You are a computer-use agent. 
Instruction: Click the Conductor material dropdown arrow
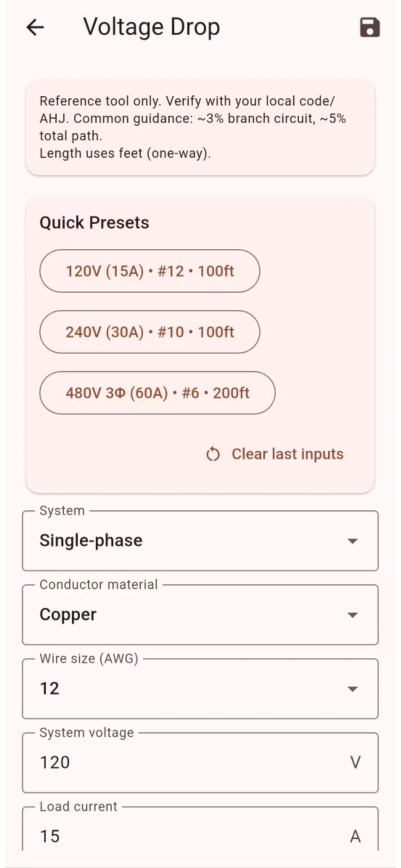pyautogui.click(x=352, y=615)
